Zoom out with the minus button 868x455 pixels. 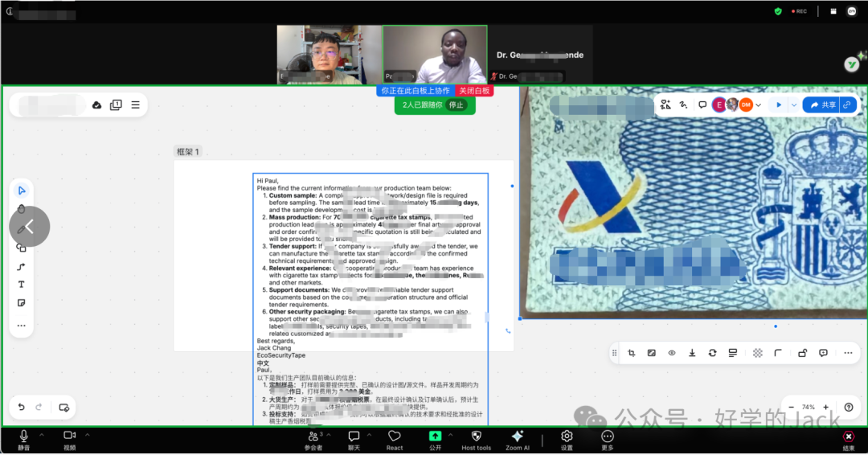pyautogui.click(x=791, y=408)
